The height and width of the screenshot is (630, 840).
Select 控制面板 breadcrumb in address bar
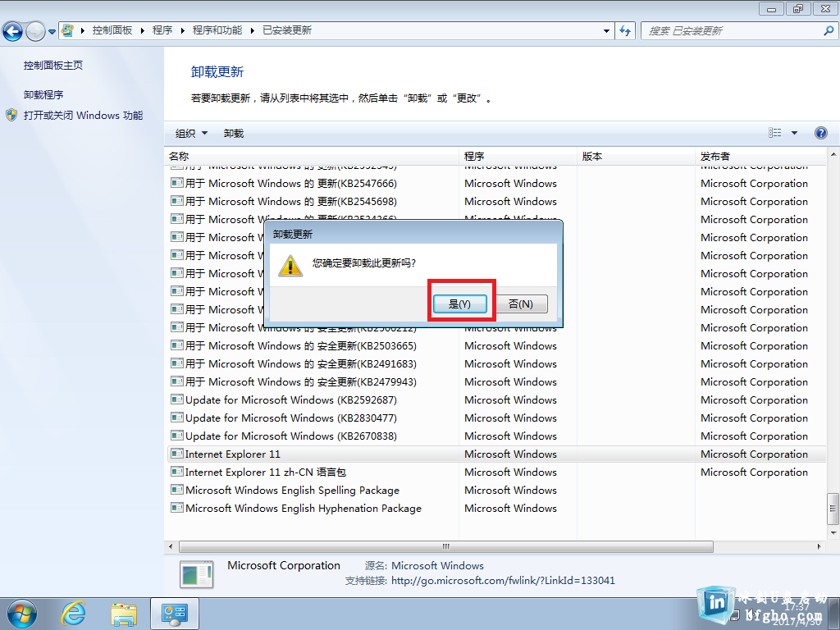click(112, 30)
